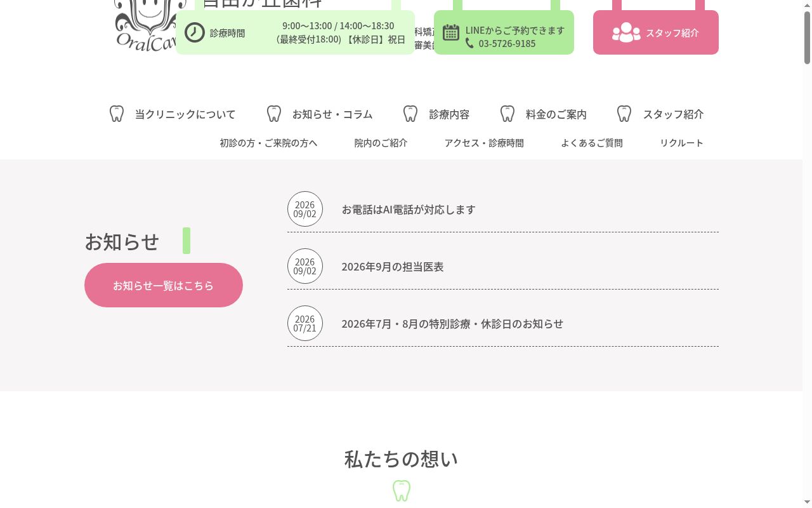The width and height of the screenshot is (812, 508).
Task: Click the tooth icon beside お知らせ・コラム
Action: tap(274, 114)
